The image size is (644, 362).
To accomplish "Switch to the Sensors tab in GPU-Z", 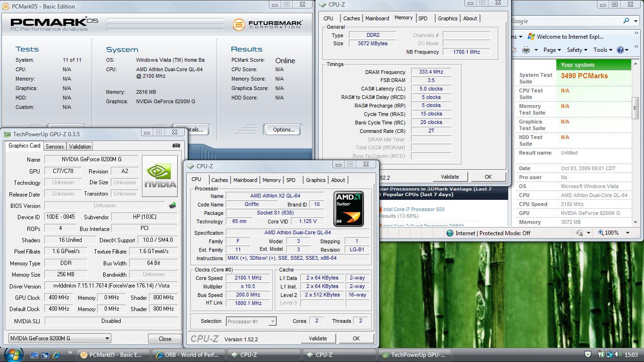I will point(55,147).
